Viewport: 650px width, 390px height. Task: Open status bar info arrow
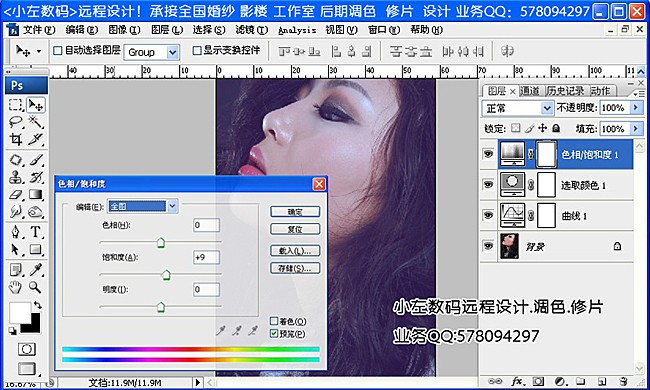coord(198,382)
